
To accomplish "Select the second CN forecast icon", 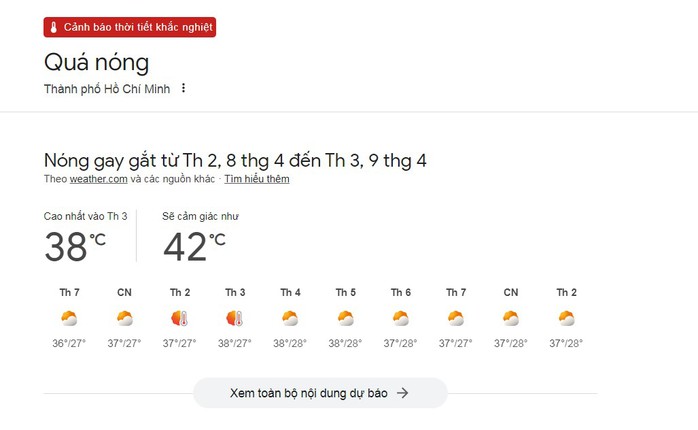I will [511, 318].
